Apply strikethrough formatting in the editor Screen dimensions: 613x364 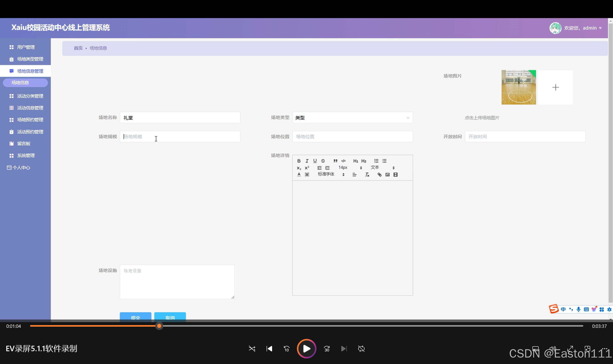(323, 161)
